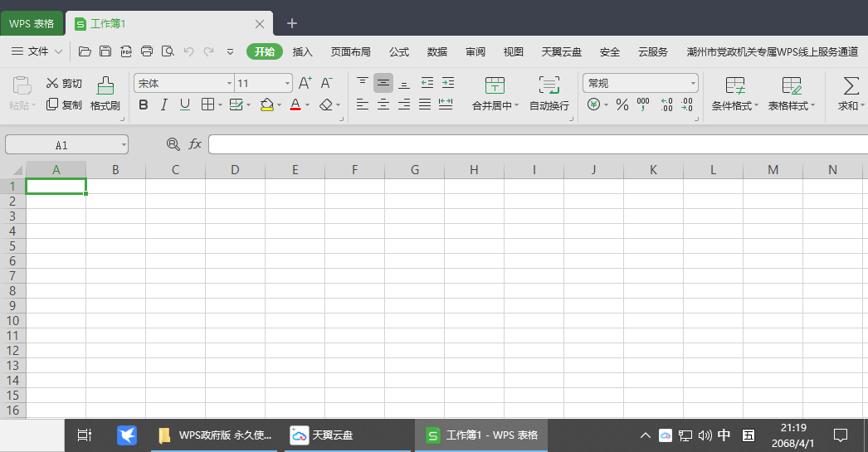The height and width of the screenshot is (452, 868).
Task: Add a new document tab with plus
Action: click(292, 23)
